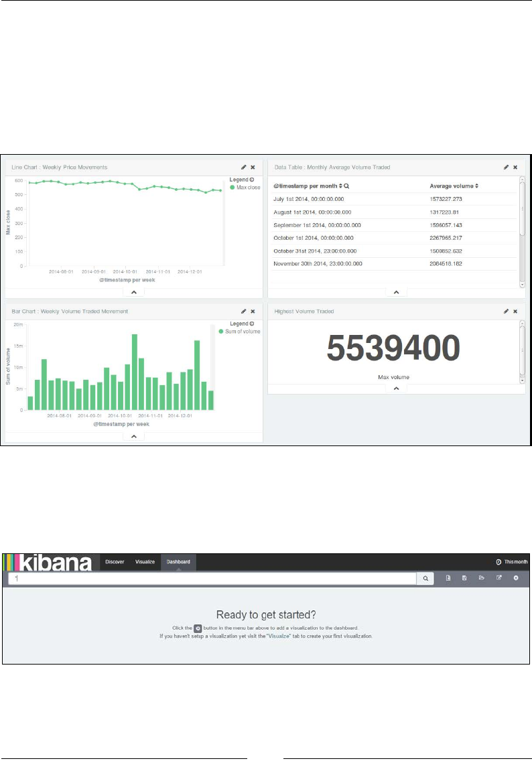532x765 pixels.
Task: Click the save dashboard icon
Action: 464,578
